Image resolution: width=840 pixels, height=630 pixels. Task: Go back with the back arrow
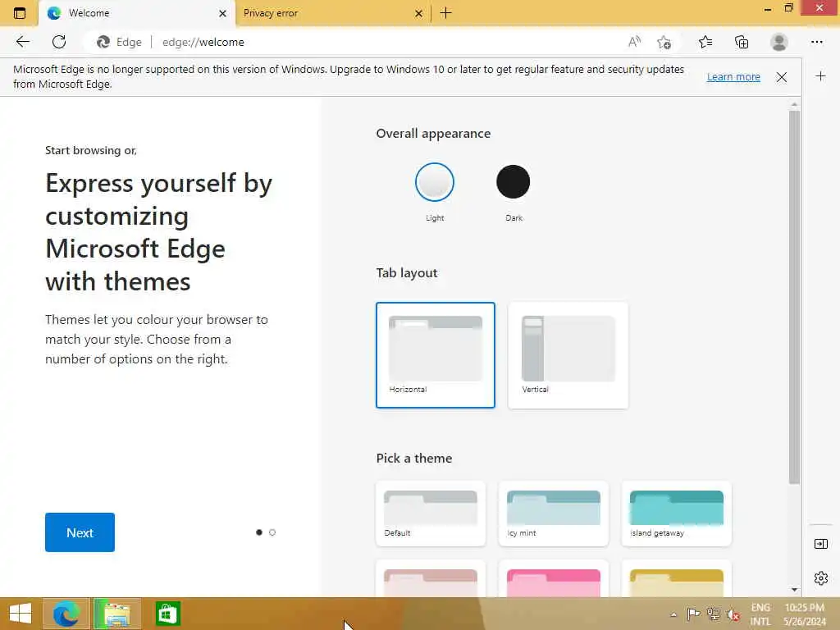pyautogui.click(x=22, y=42)
